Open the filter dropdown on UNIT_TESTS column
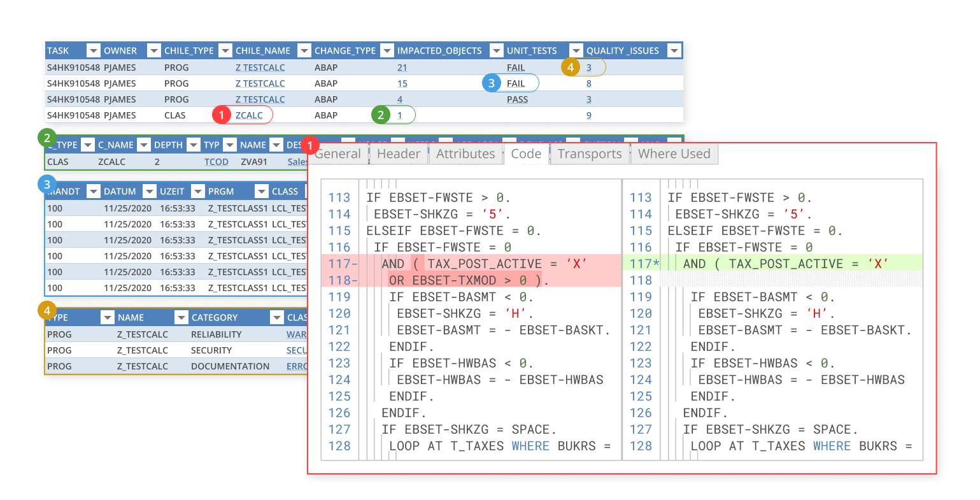Image resolution: width=980 pixels, height=500 pixels. (x=576, y=50)
